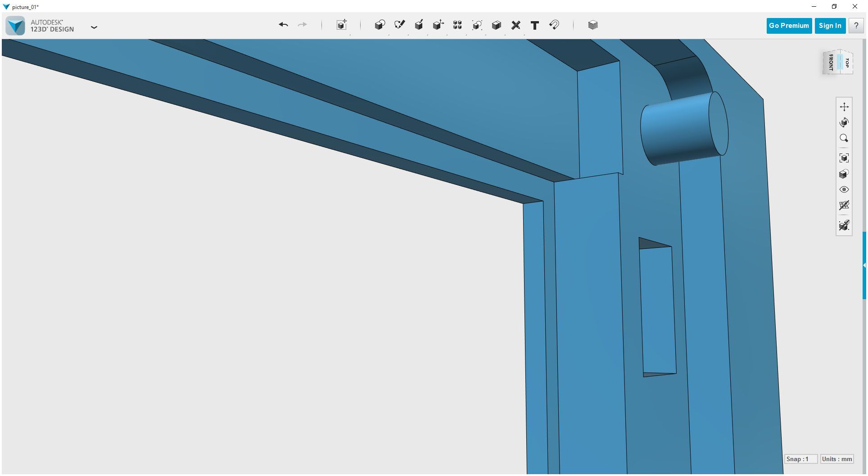Open the Primitives tool

pos(380,26)
